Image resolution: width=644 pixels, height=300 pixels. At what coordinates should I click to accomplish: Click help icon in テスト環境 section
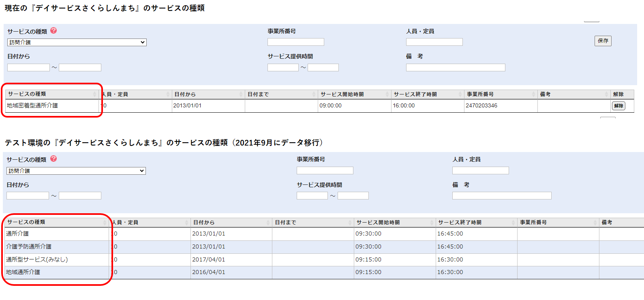[53, 159]
